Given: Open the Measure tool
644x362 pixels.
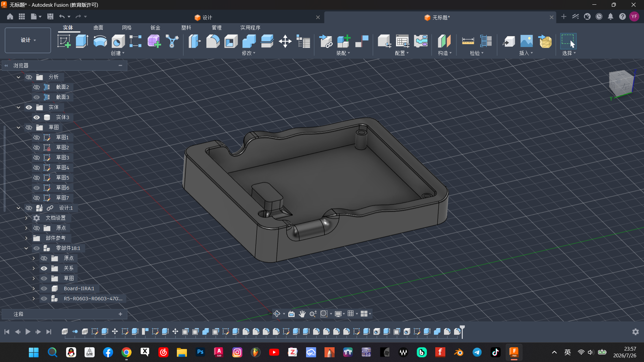Looking at the screenshot, I should (x=468, y=41).
